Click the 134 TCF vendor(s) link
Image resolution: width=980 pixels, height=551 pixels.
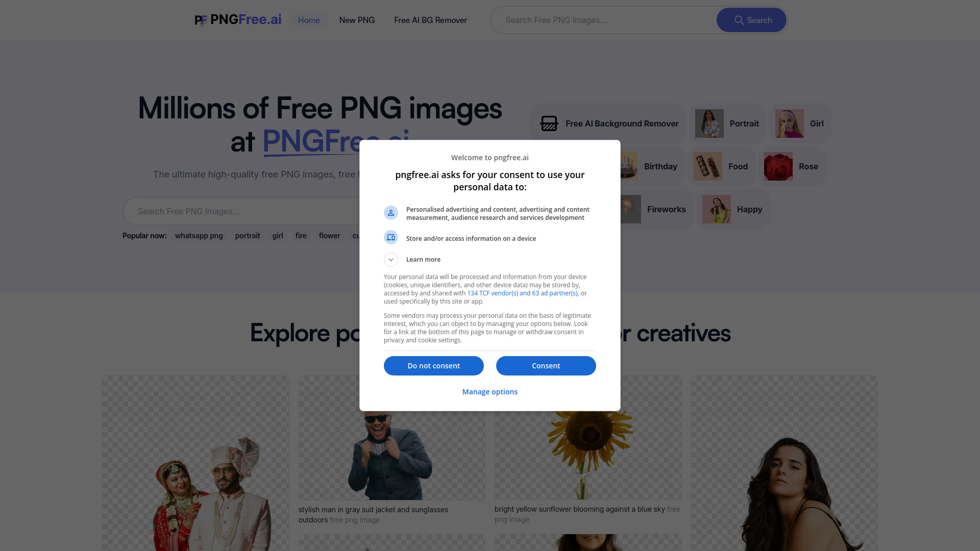tap(522, 293)
